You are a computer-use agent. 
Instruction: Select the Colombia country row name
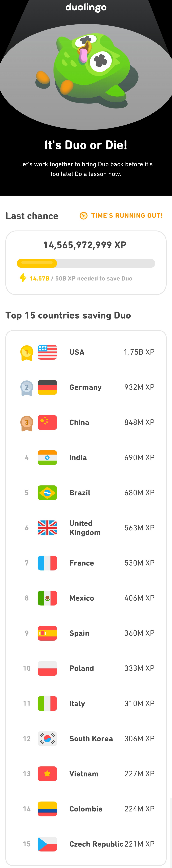(x=86, y=809)
